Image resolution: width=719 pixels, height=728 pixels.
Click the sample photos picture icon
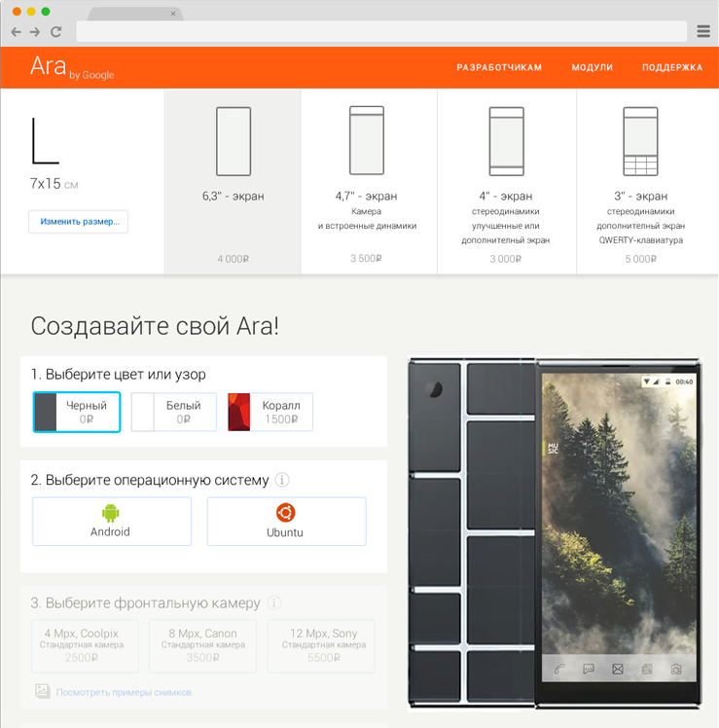tap(42, 691)
